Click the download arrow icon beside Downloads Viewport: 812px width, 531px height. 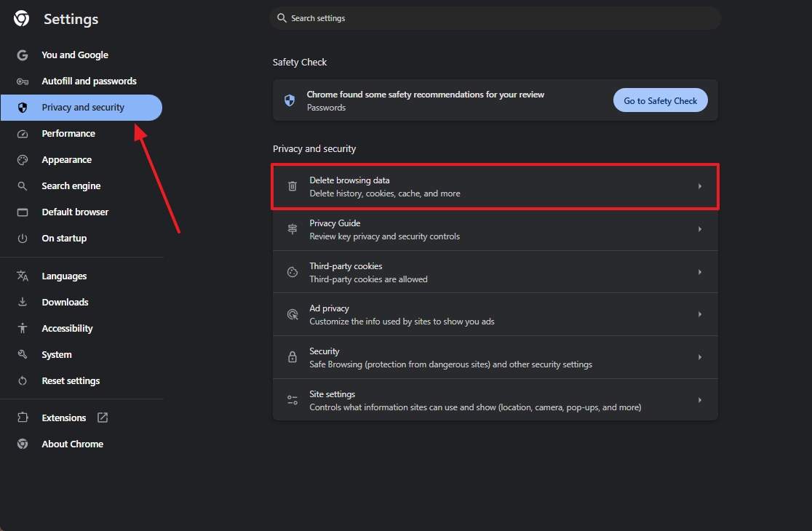(23, 302)
